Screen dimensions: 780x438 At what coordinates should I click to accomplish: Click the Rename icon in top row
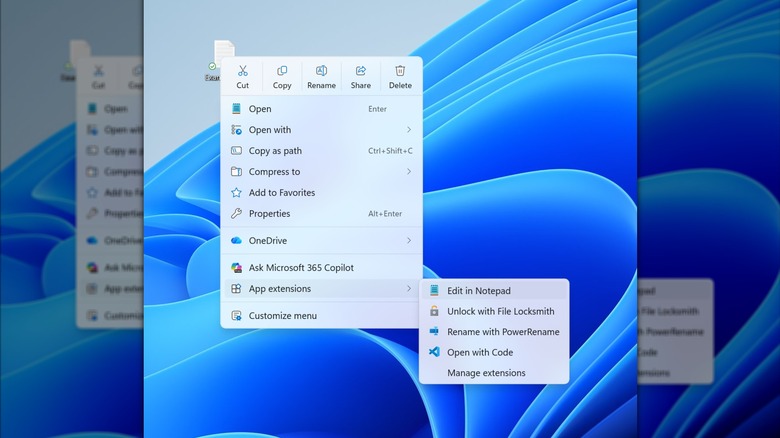point(321,71)
